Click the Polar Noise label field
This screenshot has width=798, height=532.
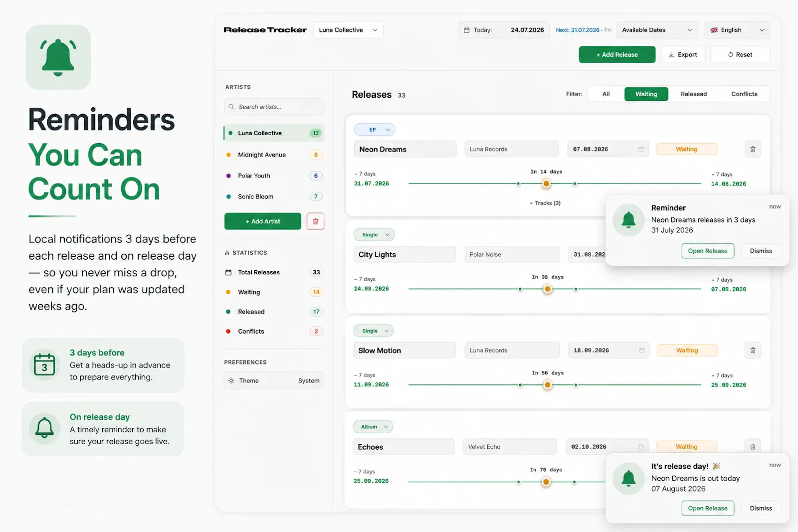click(512, 254)
